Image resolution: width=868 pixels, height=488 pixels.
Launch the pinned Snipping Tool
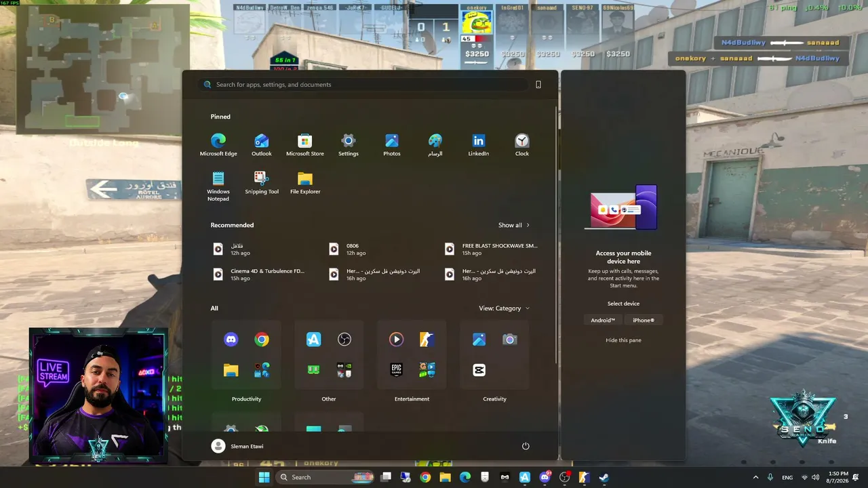click(262, 183)
